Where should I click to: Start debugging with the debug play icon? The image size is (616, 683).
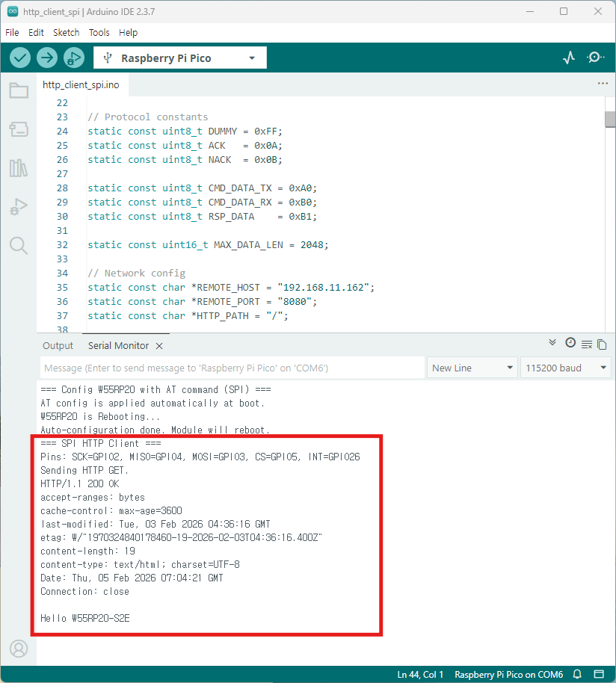click(74, 58)
